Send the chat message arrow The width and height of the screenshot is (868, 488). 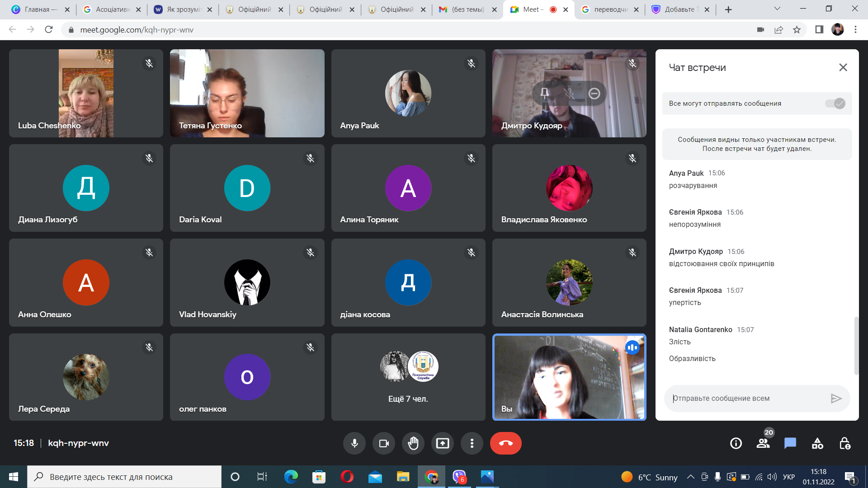[x=836, y=398]
